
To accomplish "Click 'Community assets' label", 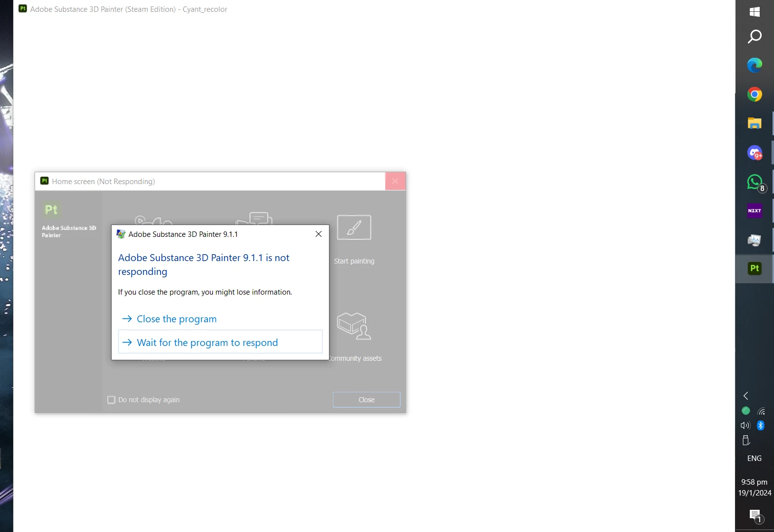I will pos(355,358).
